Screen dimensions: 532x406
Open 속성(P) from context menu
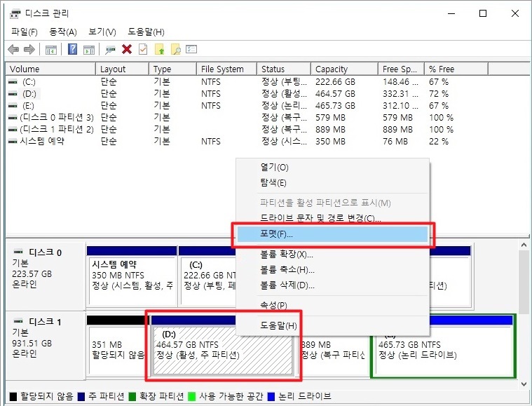(333, 305)
